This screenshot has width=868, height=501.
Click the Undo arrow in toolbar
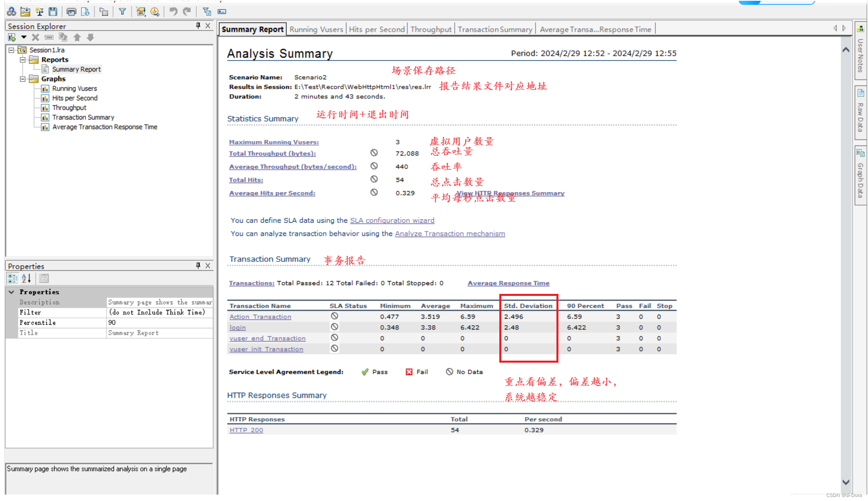(173, 12)
